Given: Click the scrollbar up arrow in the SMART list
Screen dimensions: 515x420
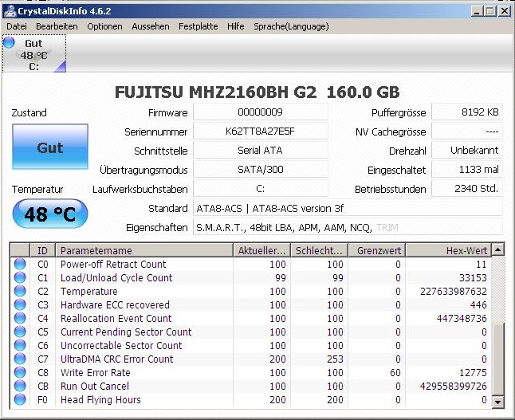Looking at the screenshot, I should [x=498, y=250].
